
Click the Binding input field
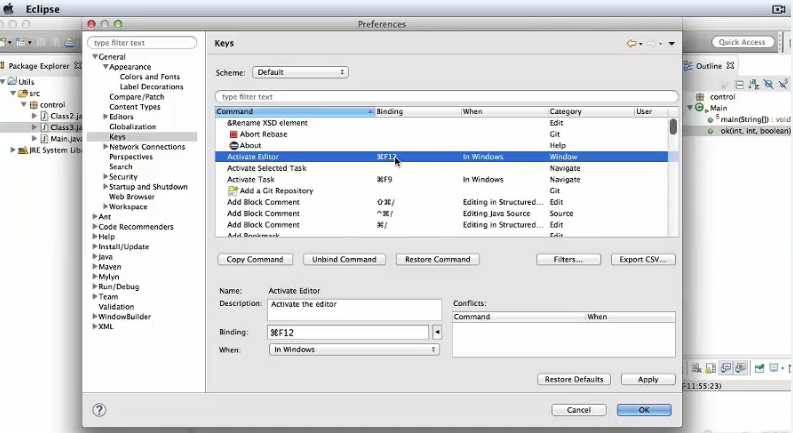click(348, 332)
